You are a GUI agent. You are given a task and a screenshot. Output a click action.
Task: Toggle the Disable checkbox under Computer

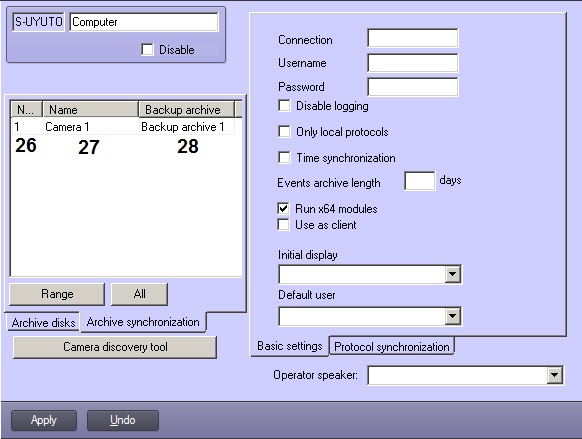[147, 49]
